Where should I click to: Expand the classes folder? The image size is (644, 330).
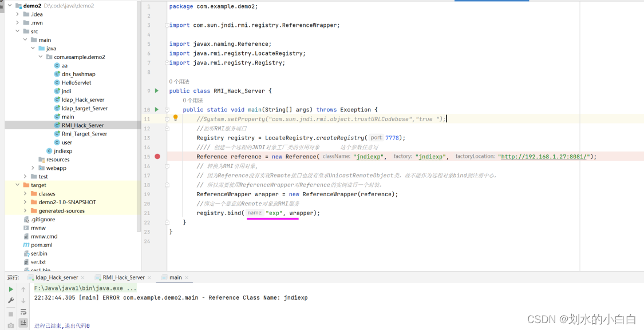point(25,194)
